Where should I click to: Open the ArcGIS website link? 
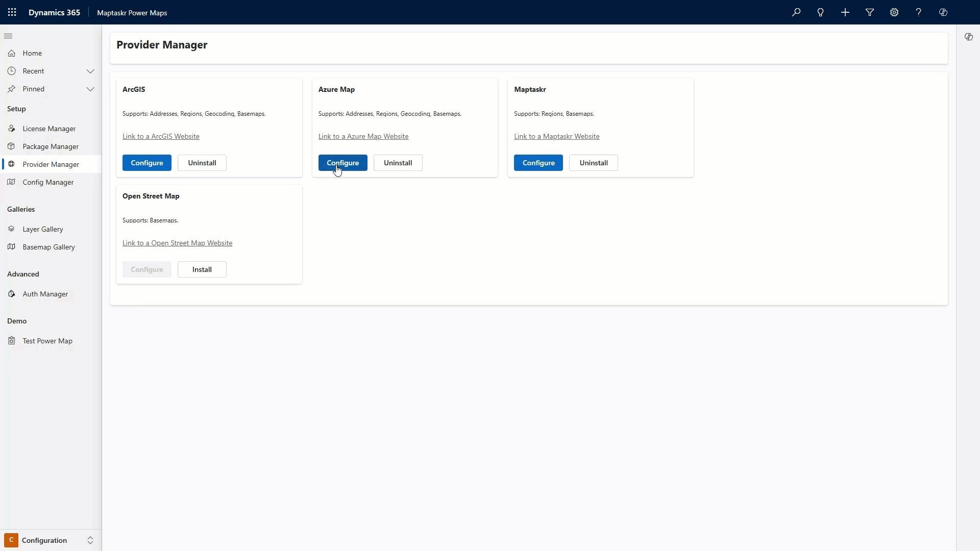(160, 136)
